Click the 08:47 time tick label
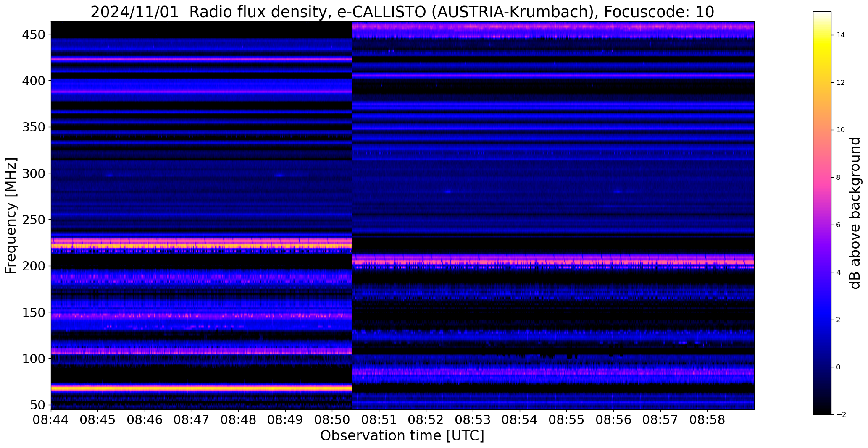The height and width of the screenshot is (448, 868). (192, 420)
